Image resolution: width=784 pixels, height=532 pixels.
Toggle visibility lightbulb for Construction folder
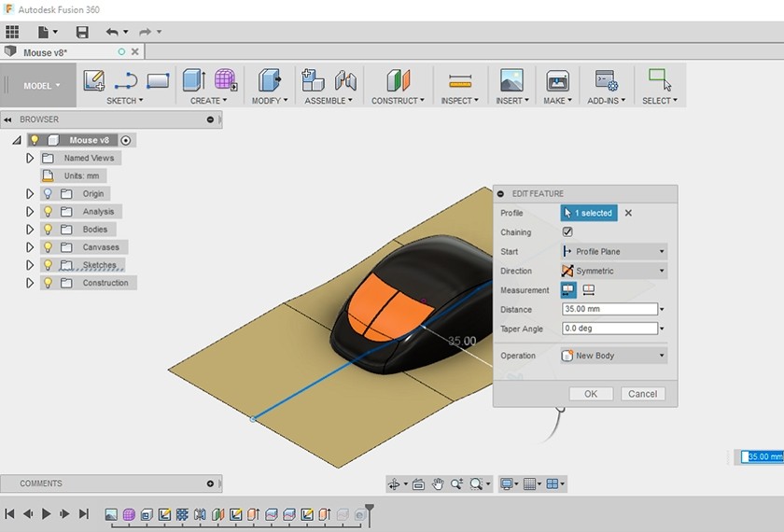pyautogui.click(x=48, y=283)
